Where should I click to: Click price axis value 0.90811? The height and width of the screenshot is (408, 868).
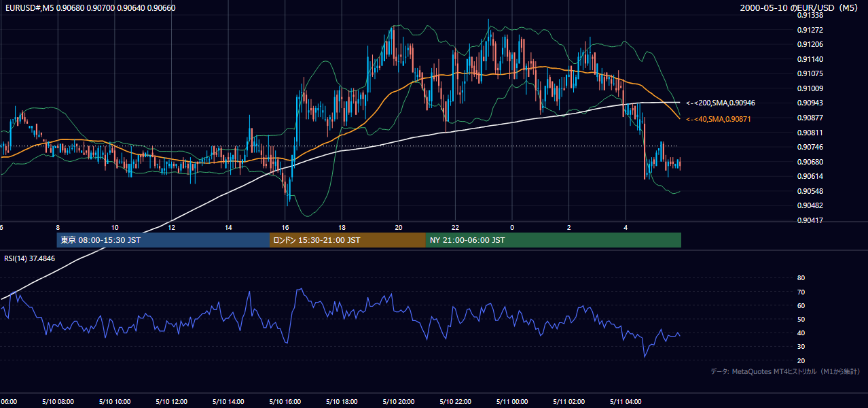pos(810,133)
